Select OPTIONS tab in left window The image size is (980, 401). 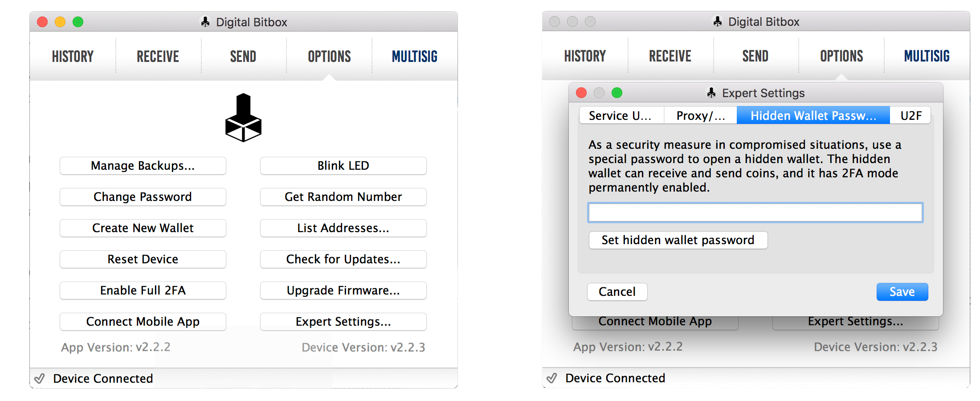[x=329, y=57]
